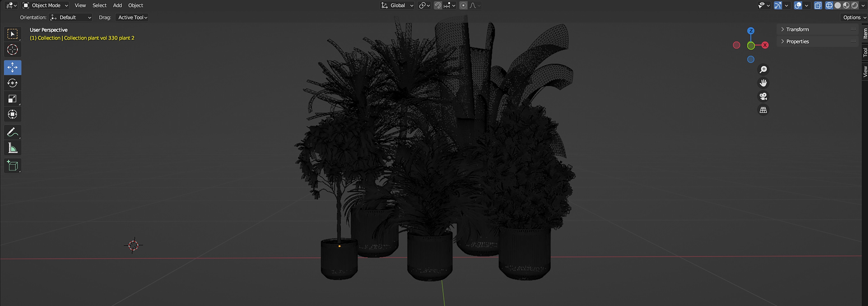868x306 pixels.
Task: Toggle X-Ray mode
Action: 818,5
